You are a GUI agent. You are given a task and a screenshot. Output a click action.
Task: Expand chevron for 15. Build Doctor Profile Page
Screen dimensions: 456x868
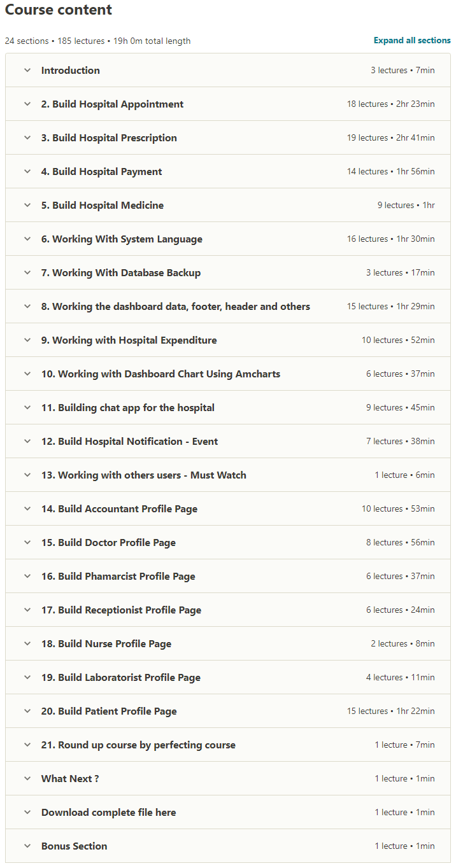[x=27, y=543]
